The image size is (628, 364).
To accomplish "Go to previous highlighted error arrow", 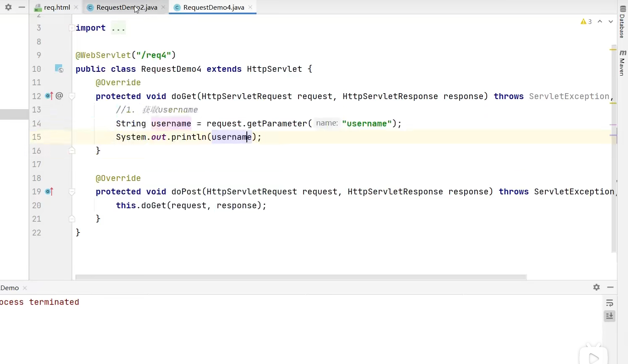I will coord(600,21).
